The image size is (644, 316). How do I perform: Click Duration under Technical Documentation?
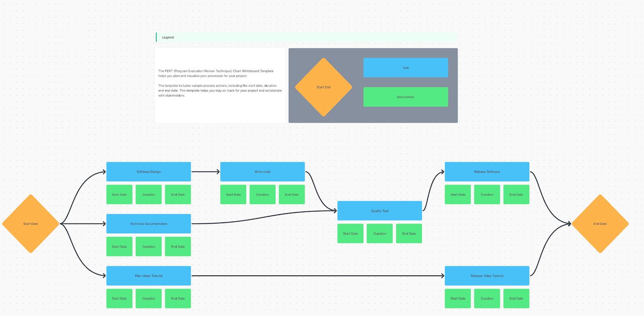149,246
